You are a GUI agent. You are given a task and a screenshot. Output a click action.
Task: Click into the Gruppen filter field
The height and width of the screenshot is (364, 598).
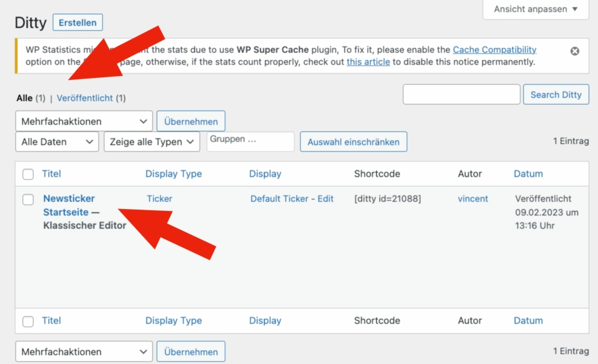point(250,142)
